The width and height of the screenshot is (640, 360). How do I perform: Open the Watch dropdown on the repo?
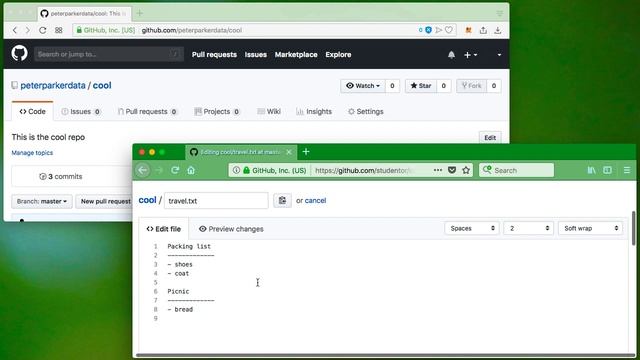tap(362, 86)
